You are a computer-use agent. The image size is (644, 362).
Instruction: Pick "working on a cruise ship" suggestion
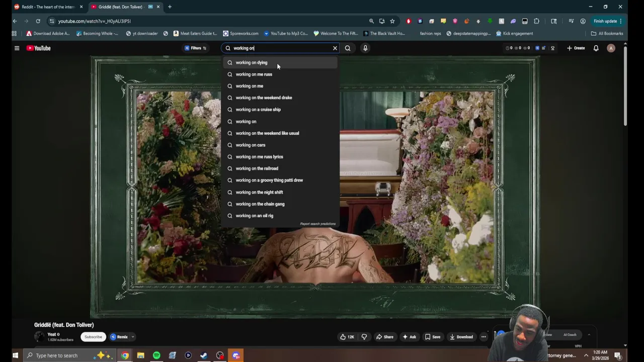coord(280,110)
